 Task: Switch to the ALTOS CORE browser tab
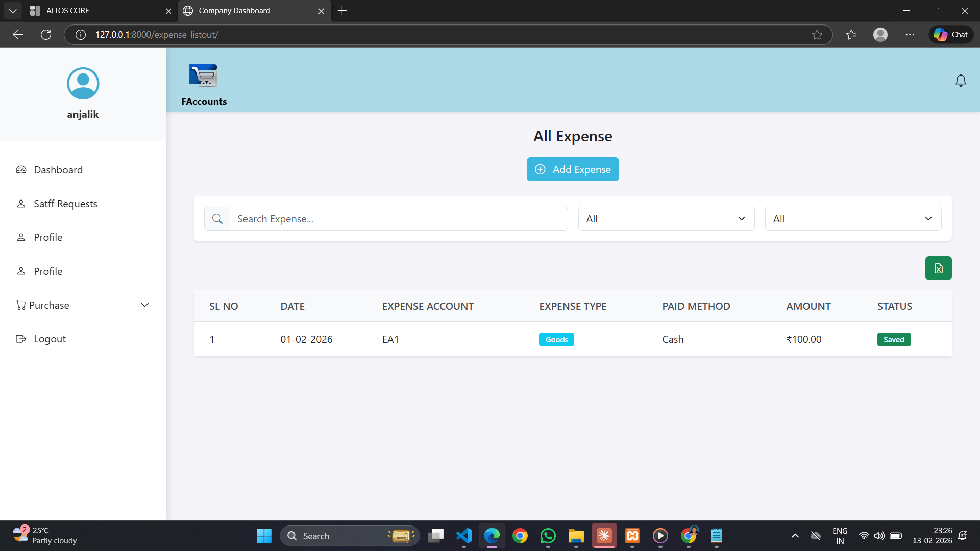tap(97, 11)
